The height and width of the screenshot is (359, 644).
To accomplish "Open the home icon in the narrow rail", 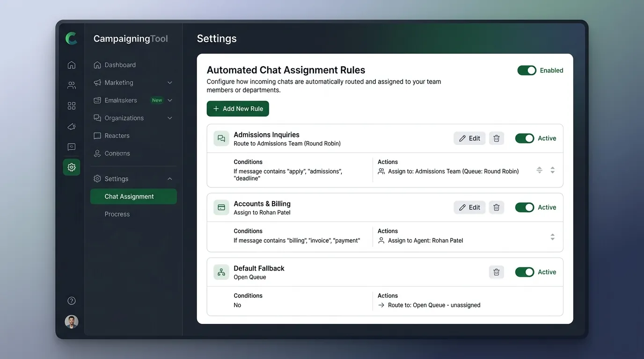I will point(72,65).
